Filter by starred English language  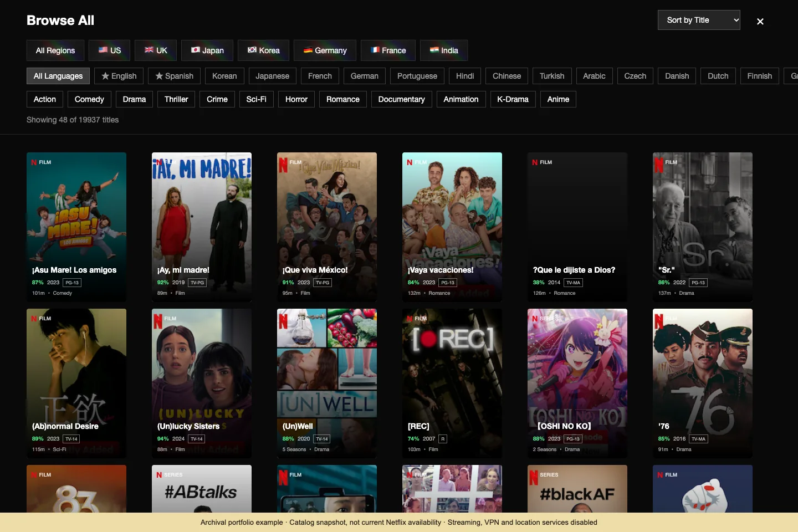click(119, 76)
